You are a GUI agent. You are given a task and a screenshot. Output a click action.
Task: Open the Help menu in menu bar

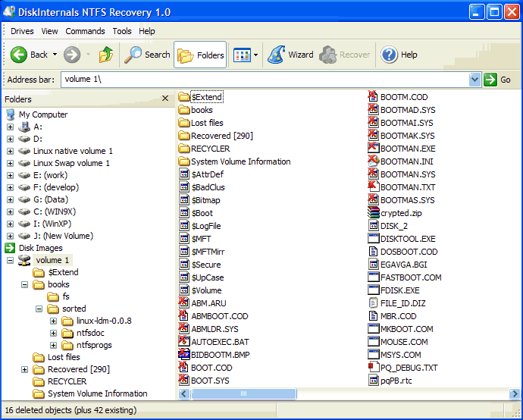pos(147,31)
